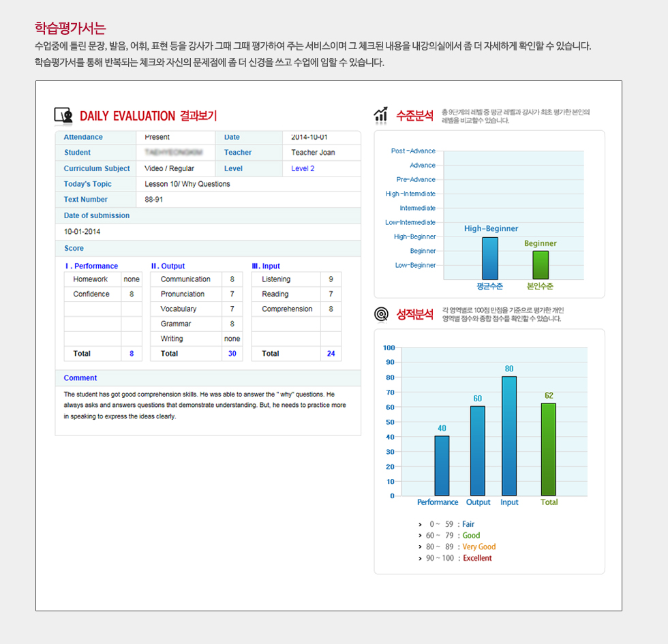Image resolution: width=668 pixels, height=644 pixels.
Task: Click the Very Good legend entry
Action: 479,547
